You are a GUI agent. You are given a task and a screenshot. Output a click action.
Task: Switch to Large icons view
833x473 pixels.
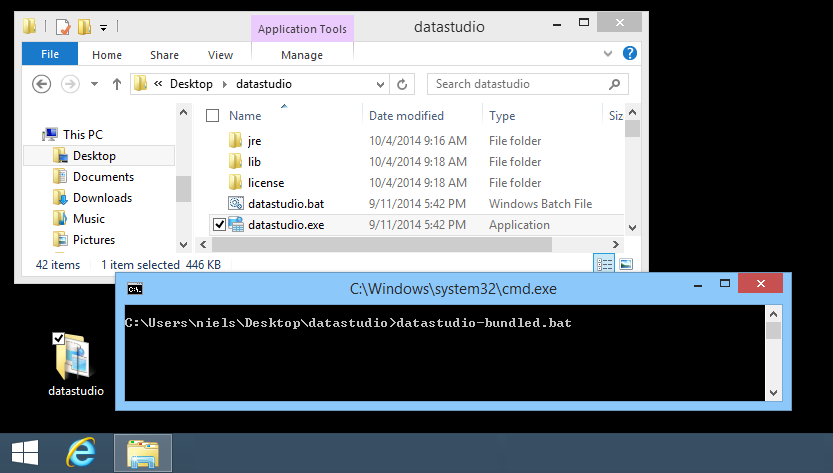(626, 264)
